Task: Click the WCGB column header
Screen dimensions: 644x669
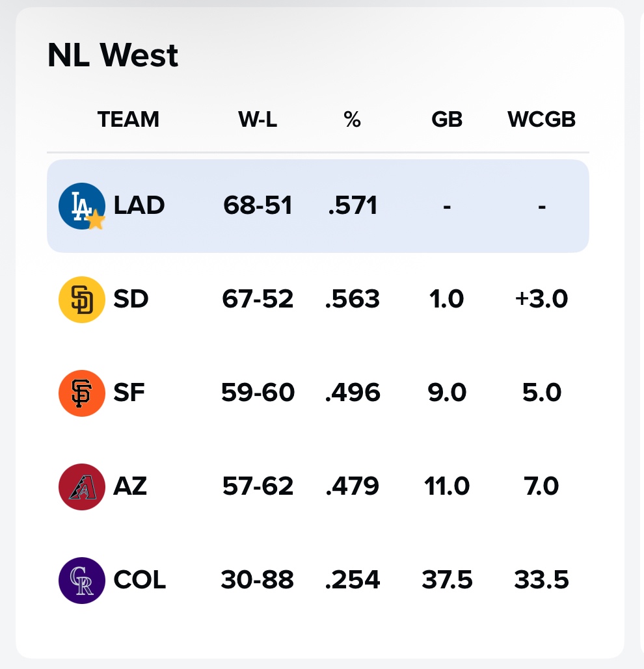Action: 541,120
